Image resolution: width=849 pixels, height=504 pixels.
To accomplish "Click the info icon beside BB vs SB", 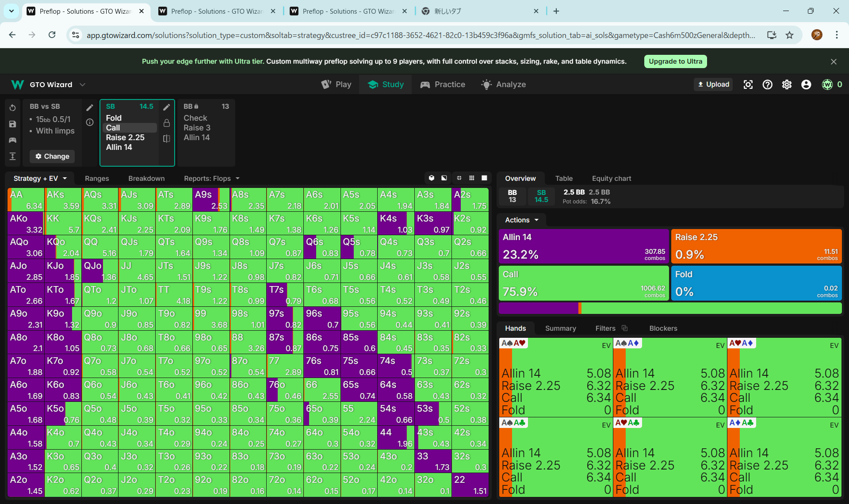I will point(90,122).
